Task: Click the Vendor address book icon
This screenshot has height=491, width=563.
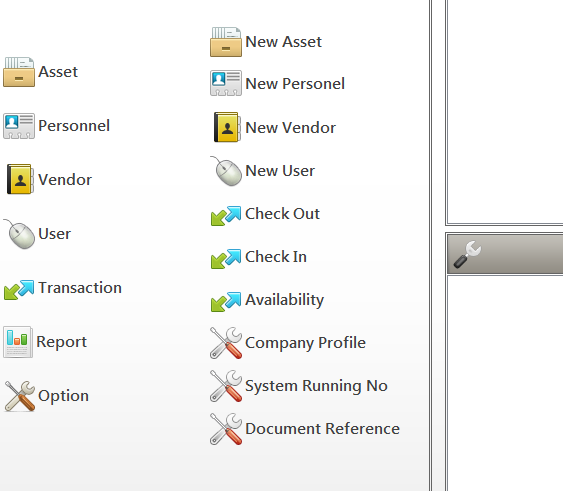Action: coord(20,179)
